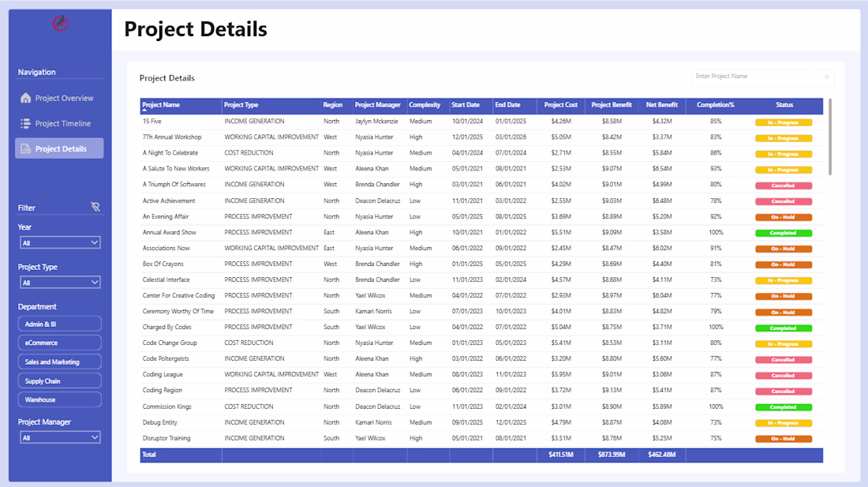Viewport: 868px width, 487px height.
Task: Sort by Project Cost header
Action: 561,105
